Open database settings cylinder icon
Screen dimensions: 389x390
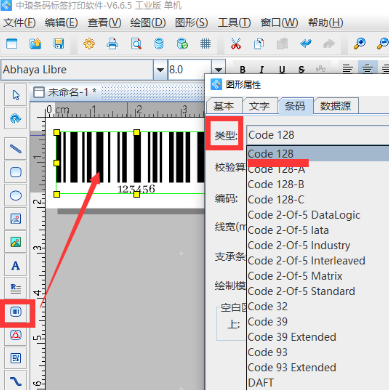coord(159,44)
